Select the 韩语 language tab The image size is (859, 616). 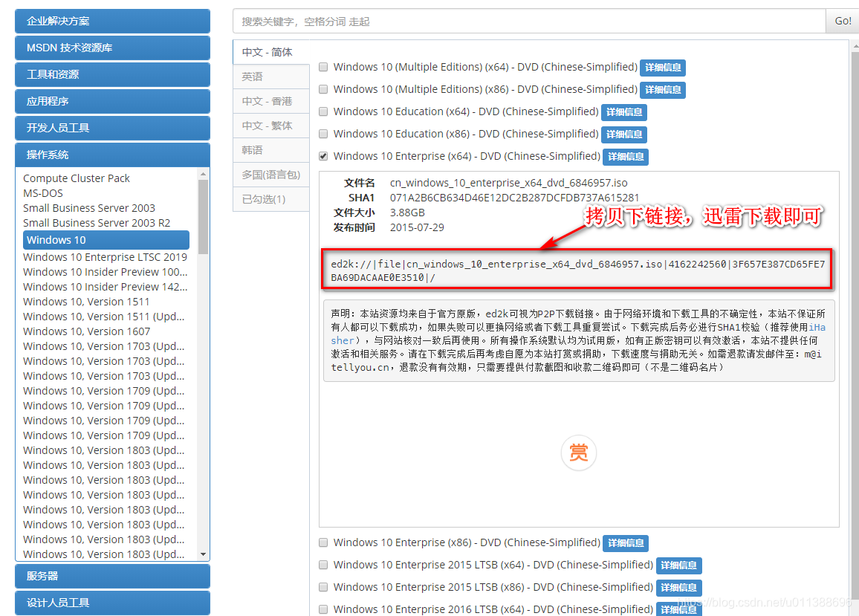271,150
